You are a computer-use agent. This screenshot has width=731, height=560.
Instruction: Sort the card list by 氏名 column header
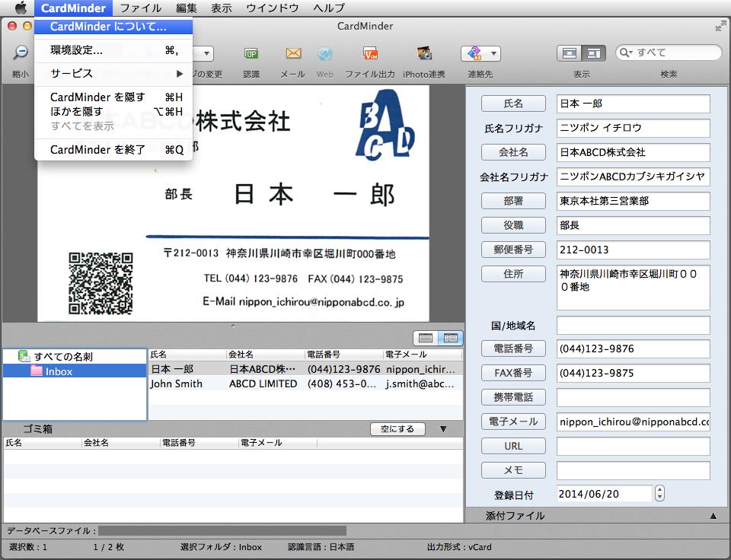[187, 355]
